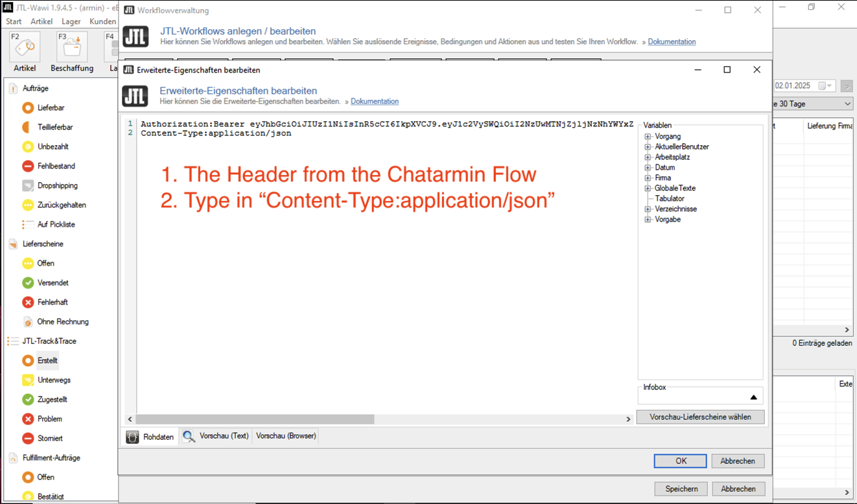Viewport: 857px width, 504px height.
Task: Click the Artikel toolbar icon
Action: (x=25, y=49)
